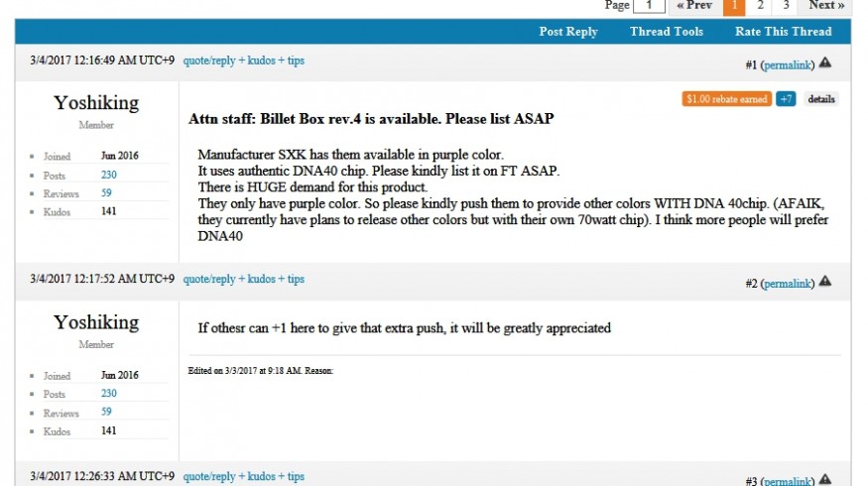
Task: Open the Thread Tools menu
Action: coord(667,32)
